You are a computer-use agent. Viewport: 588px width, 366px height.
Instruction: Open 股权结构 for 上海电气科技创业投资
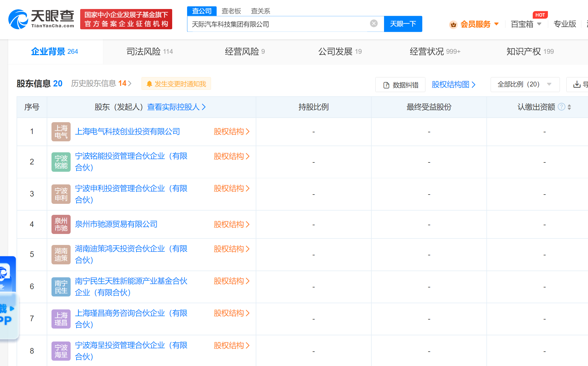coord(232,131)
